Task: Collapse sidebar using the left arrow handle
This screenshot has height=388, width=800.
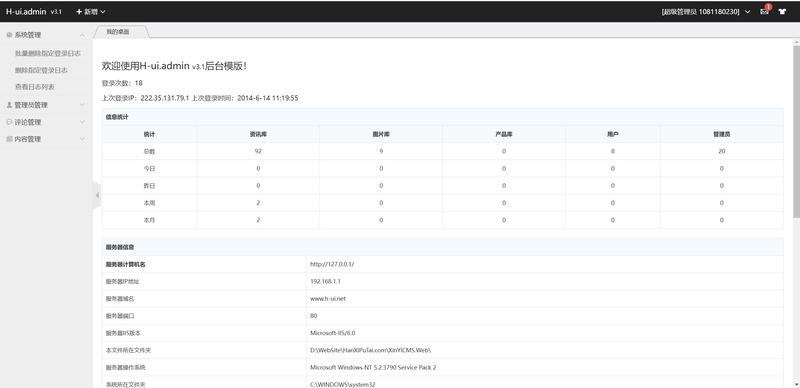Action: pyautogui.click(x=97, y=195)
